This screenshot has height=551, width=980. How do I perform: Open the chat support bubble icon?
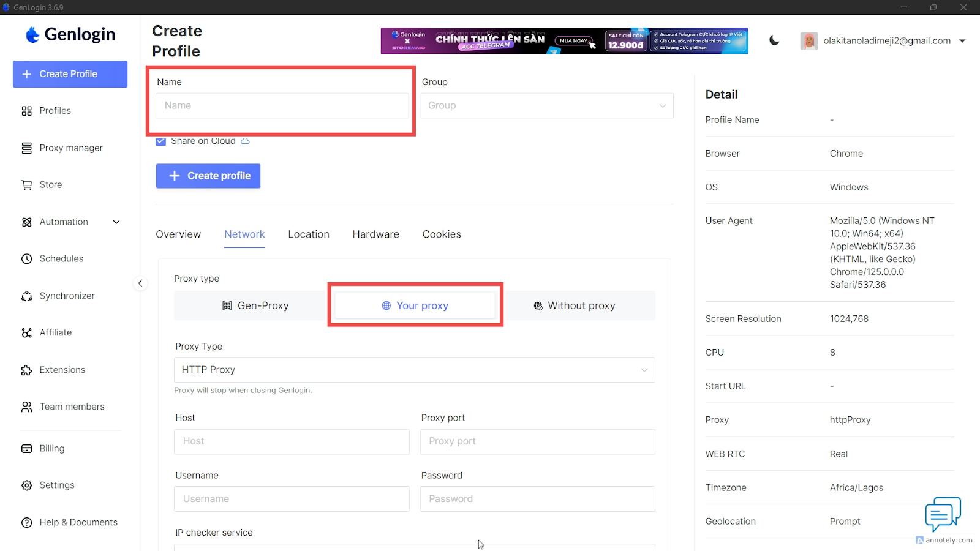(943, 514)
